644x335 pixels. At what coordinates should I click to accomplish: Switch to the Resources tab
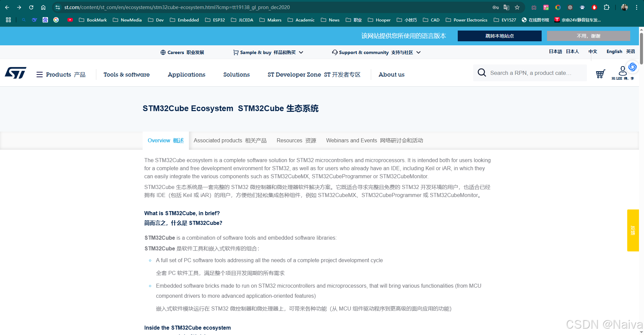(296, 140)
